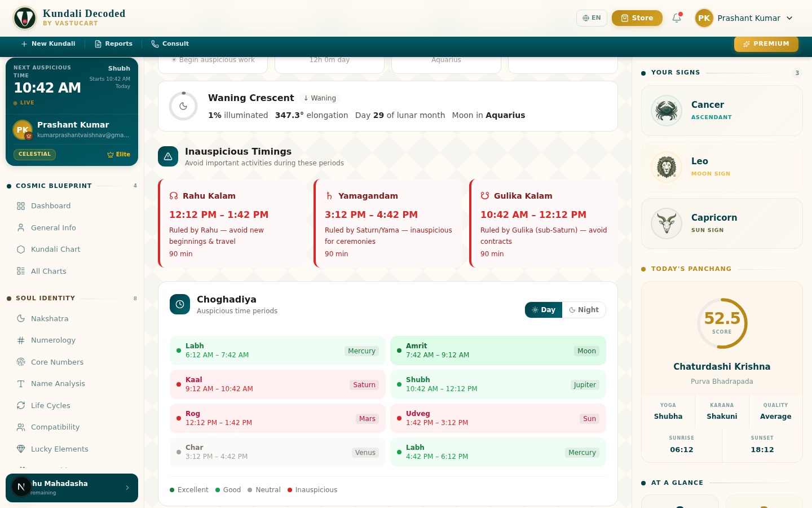
Task: Click the Choghadiya clock icon
Action: click(x=180, y=304)
